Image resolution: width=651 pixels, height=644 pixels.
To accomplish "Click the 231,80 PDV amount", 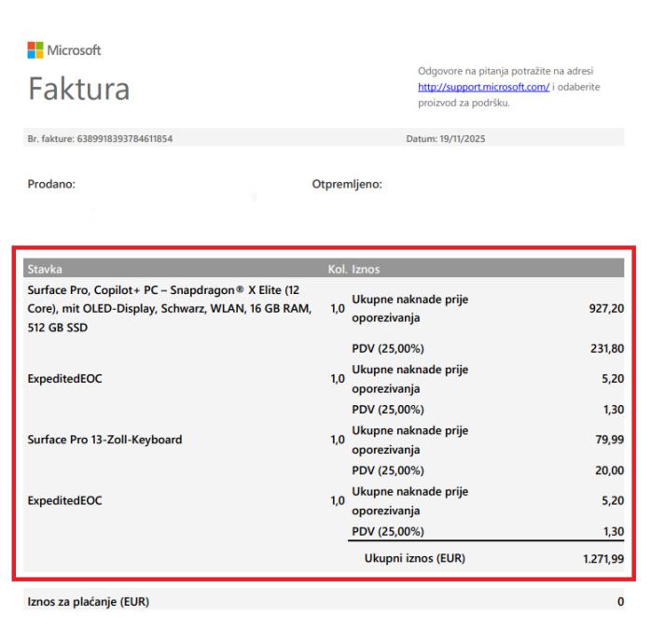I will coord(606,349).
